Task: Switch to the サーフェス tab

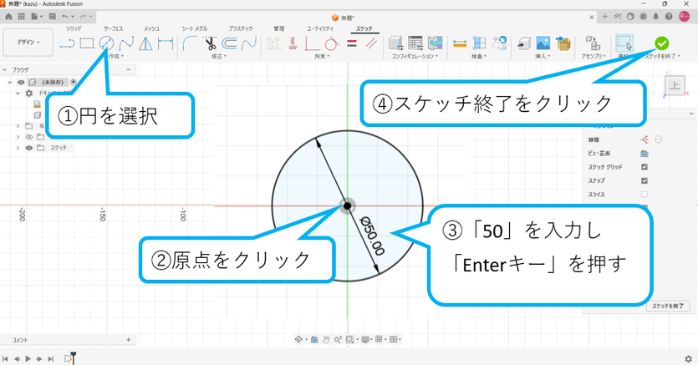Action: click(x=113, y=28)
